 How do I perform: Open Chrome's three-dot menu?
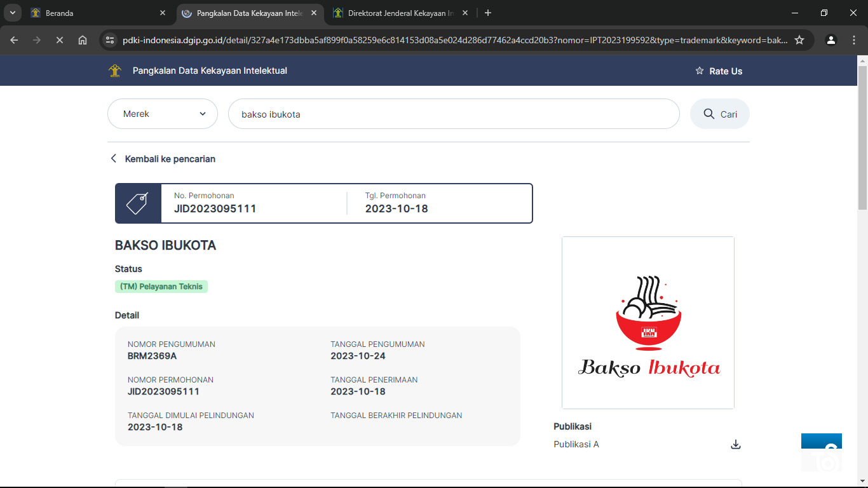pos(854,40)
